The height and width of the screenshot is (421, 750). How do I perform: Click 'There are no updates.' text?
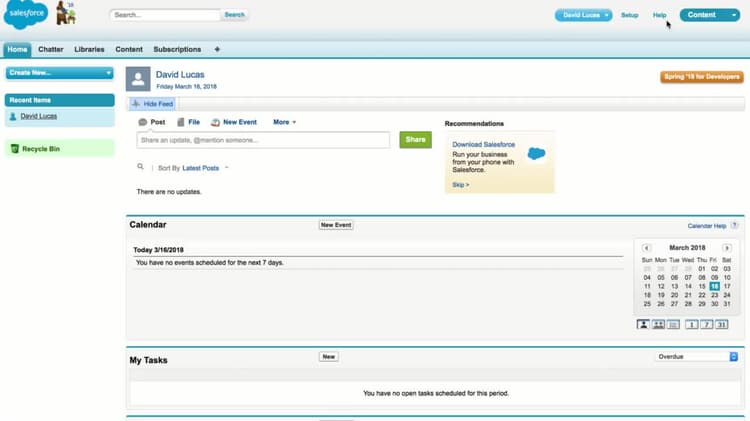pos(169,192)
